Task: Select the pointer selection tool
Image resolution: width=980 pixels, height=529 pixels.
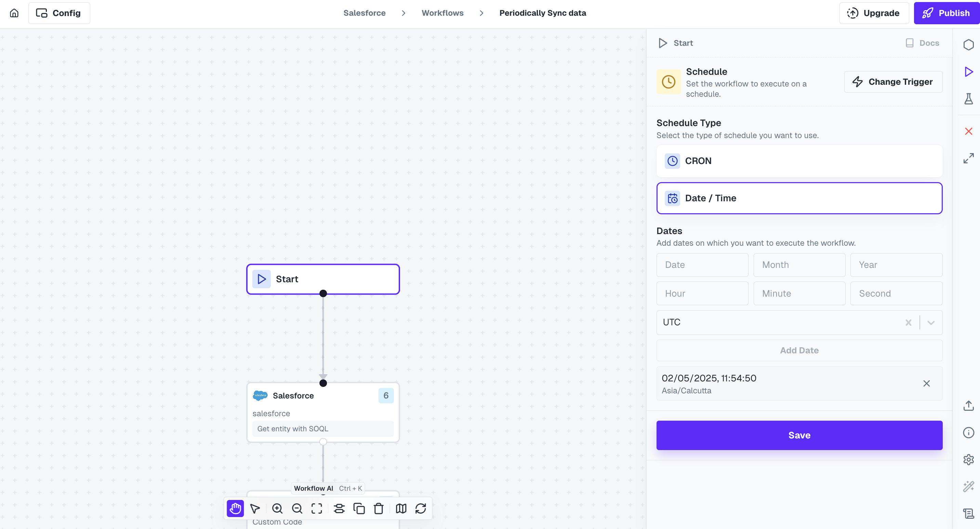Action: [x=255, y=508]
